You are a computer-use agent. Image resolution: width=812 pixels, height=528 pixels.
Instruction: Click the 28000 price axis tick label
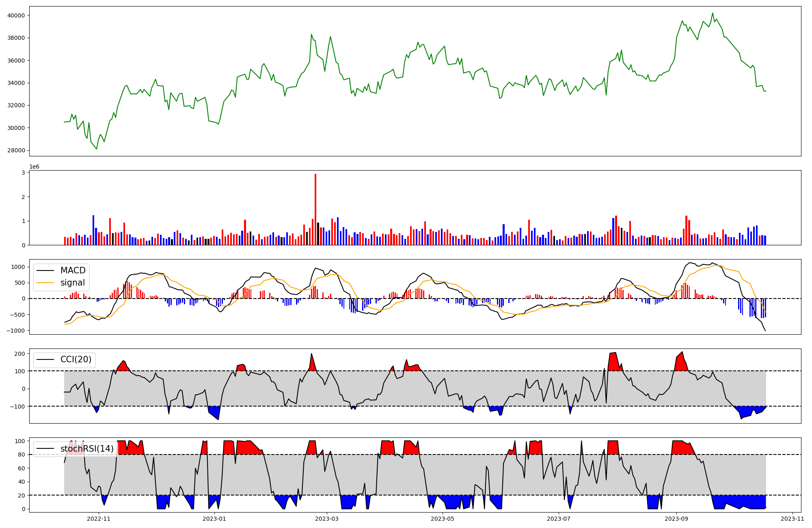16,150
